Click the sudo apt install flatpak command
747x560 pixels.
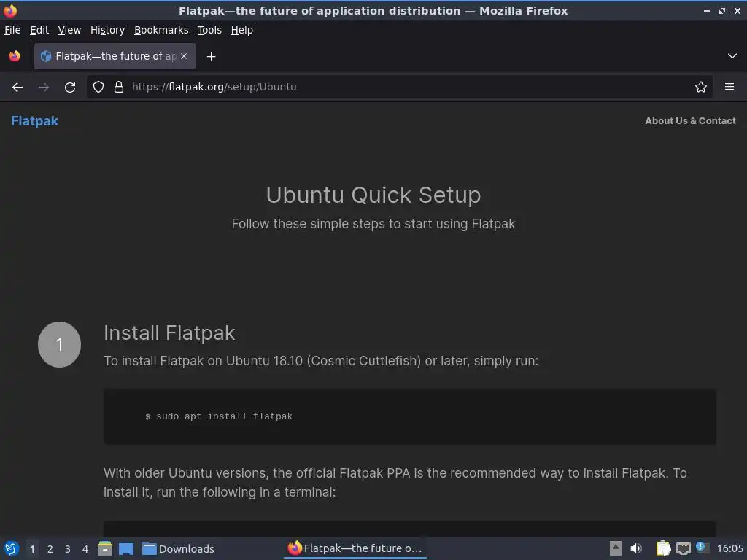tap(219, 416)
